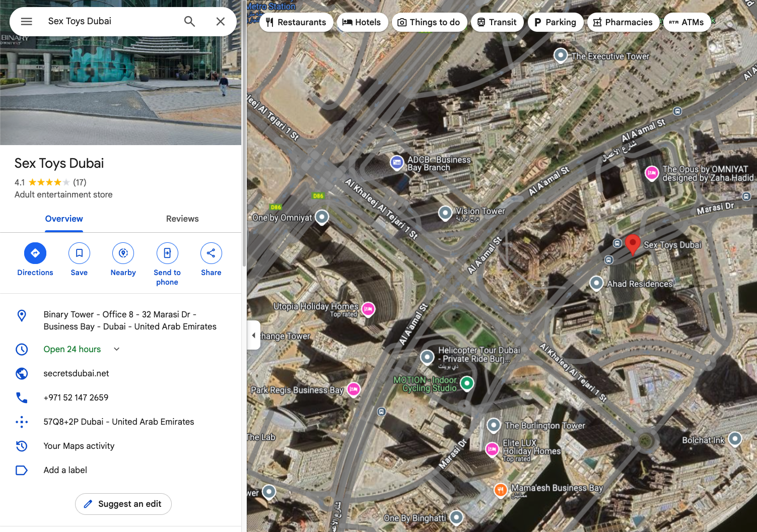Click the Suggest an edit button
The width and height of the screenshot is (757, 532).
[123, 504]
